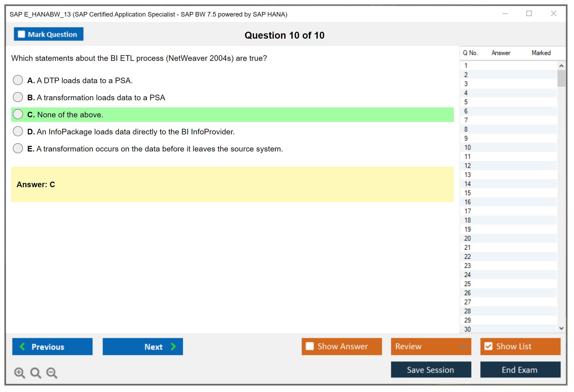Tick the Mark Question checkbox
574x392 pixels.
[x=21, y=34]
